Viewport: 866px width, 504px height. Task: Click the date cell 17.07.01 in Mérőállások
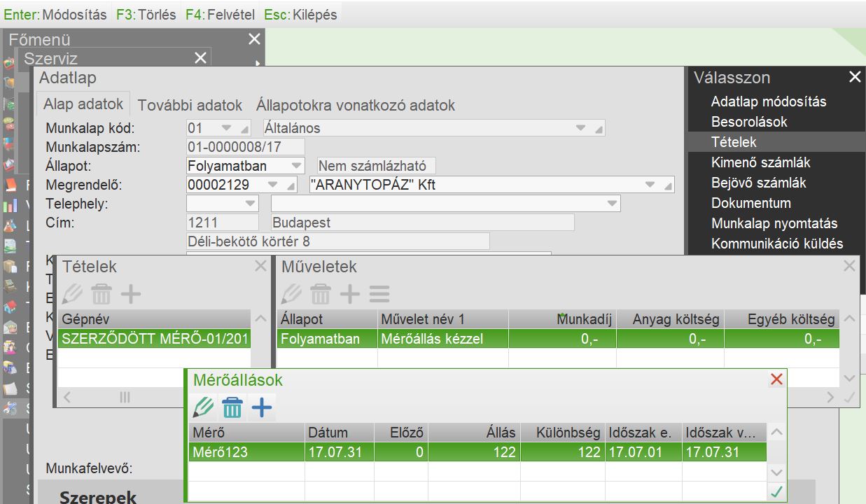[x=643, y=452]
